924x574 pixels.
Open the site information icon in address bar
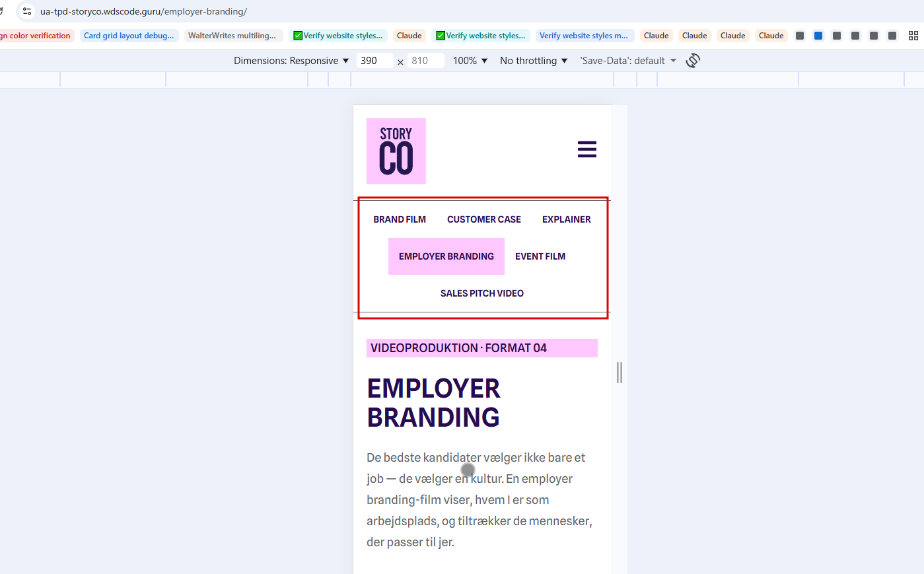tap(27, 11)
